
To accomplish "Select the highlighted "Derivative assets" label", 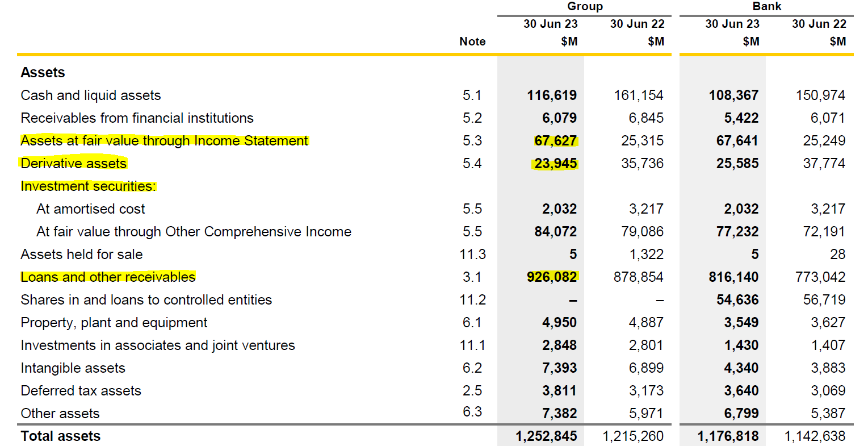I will click(x=74, y=164).
